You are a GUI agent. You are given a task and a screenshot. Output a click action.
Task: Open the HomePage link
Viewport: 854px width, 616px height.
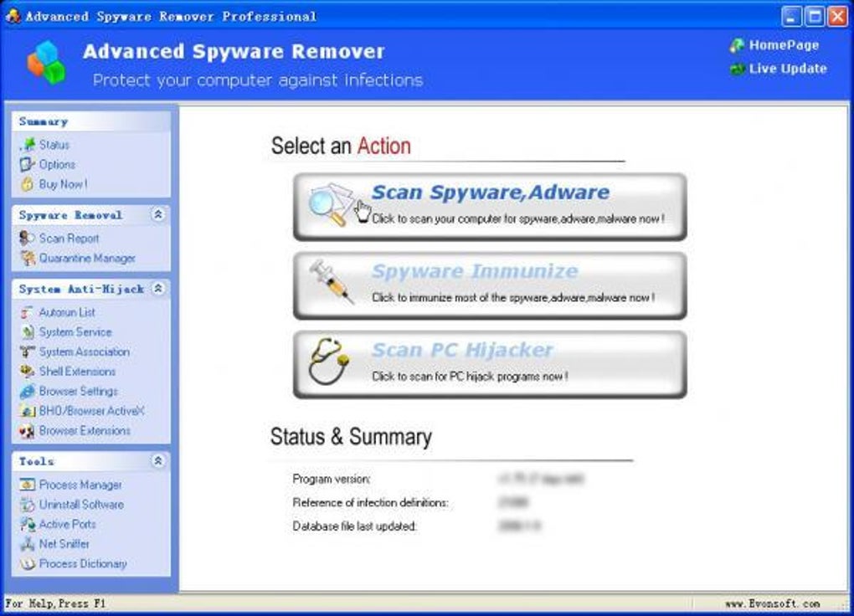784,45
